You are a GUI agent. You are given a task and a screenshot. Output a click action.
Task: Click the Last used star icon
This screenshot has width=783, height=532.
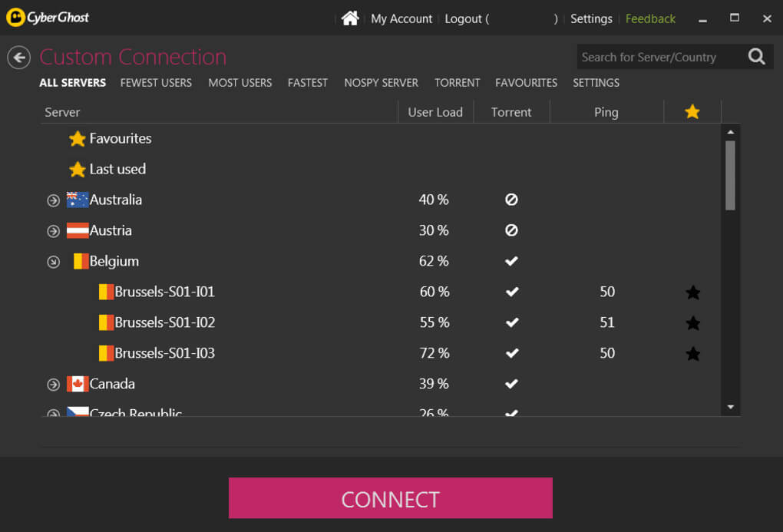pos(78,170)
